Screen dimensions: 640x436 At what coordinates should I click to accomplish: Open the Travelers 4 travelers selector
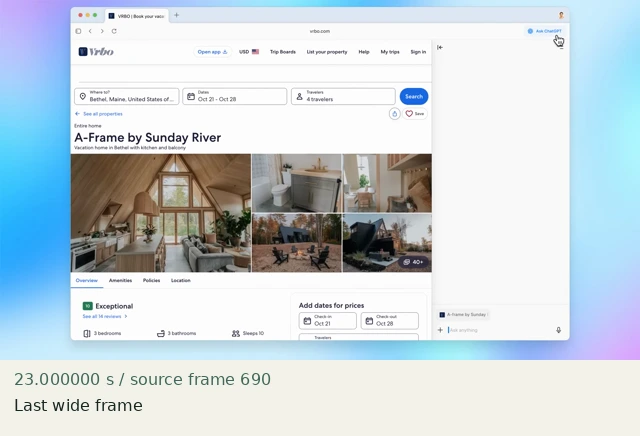(x=343, y=96)
